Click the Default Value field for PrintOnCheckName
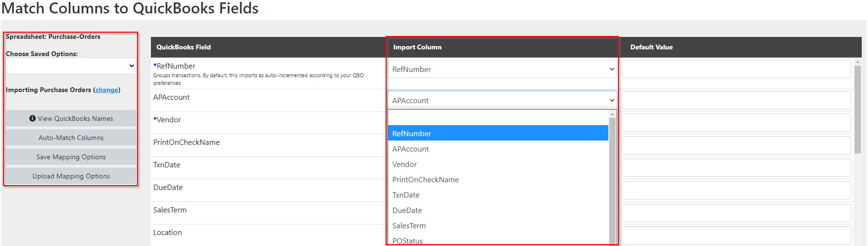 pos(736,145)
